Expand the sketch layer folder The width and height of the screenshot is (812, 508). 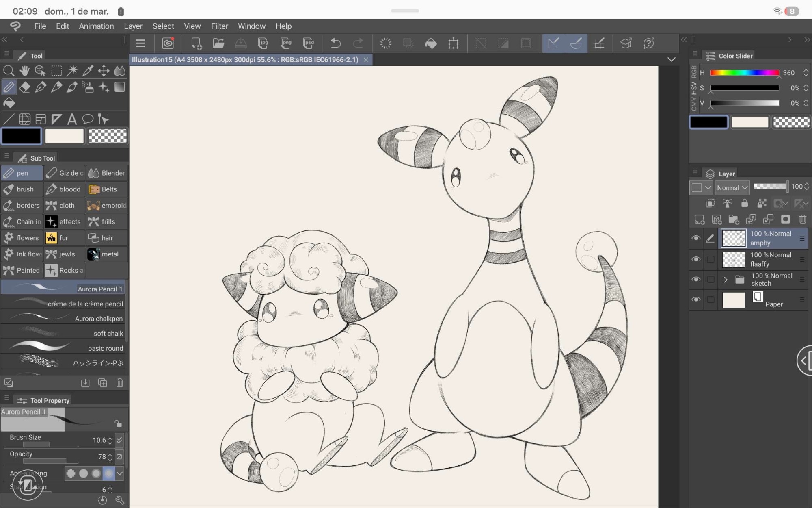coord(726,280)
